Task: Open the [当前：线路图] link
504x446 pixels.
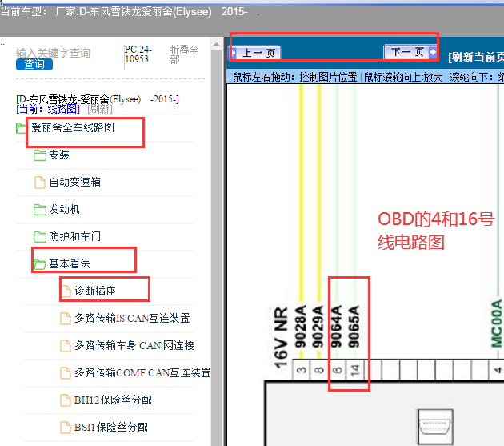Action: click(48, 110)
